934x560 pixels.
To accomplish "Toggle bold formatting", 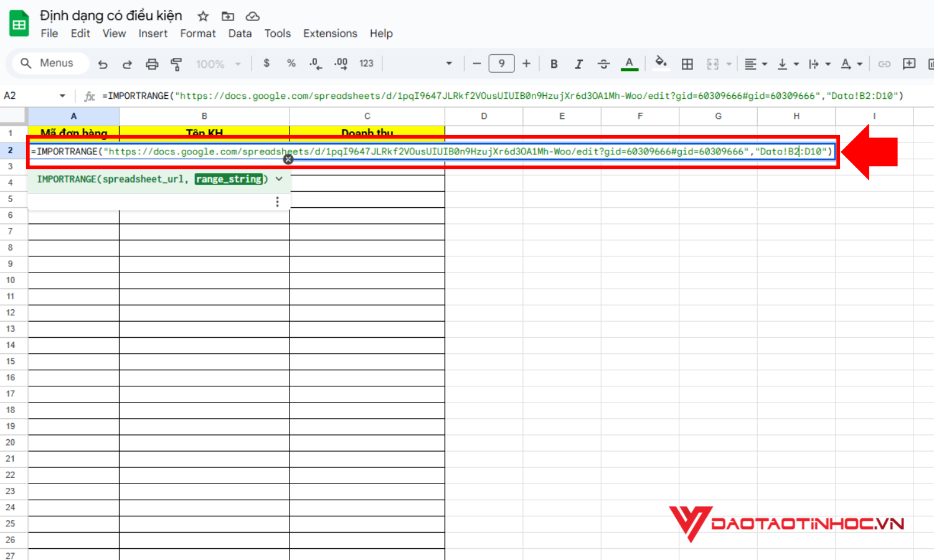I will tap(554, 63).
